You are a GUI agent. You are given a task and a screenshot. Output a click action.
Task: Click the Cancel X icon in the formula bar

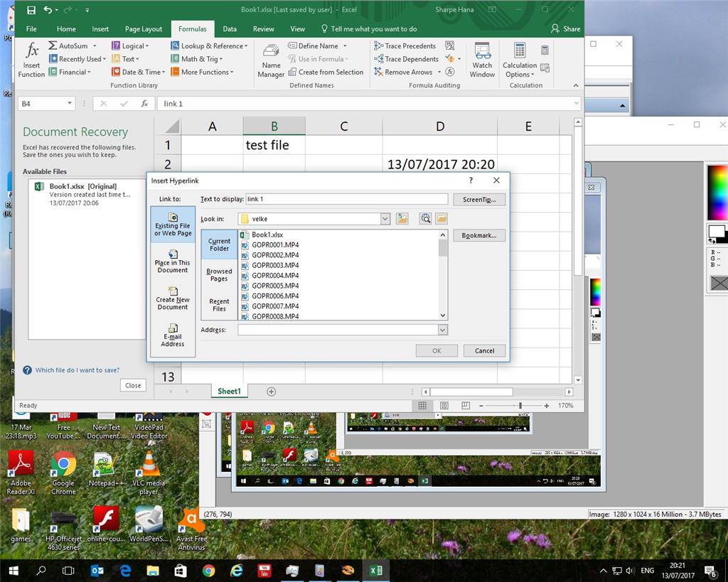tap(104, 104)
